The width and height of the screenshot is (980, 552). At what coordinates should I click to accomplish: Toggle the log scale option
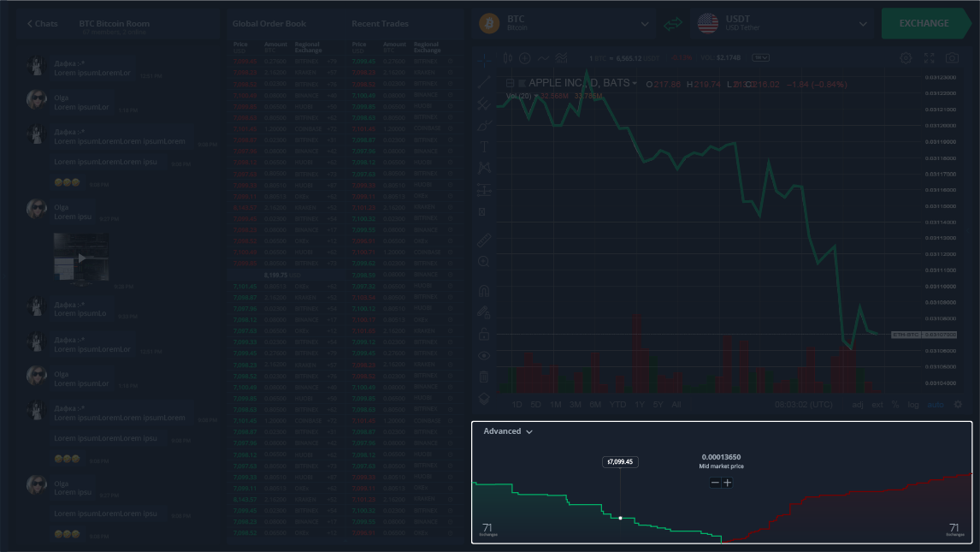(913, 405)
